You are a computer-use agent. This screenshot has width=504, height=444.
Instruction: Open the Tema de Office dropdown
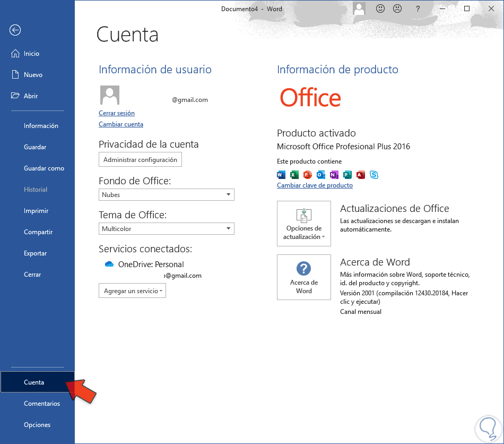[167, 229]
